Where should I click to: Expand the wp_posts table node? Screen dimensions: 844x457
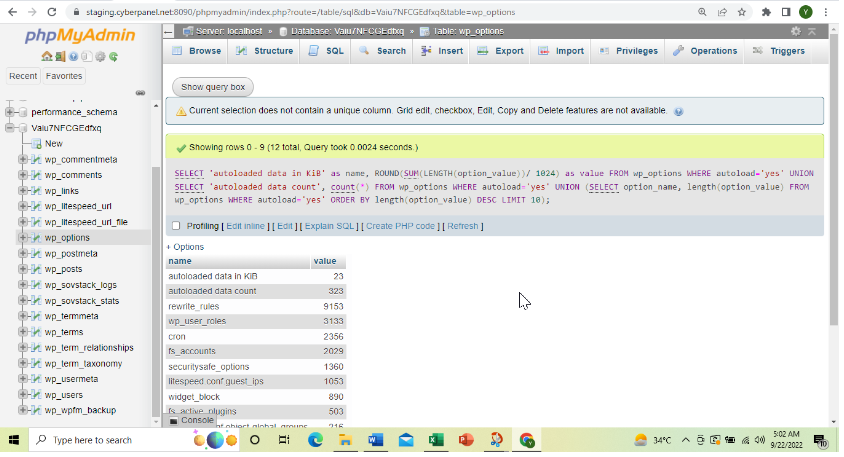23,269
